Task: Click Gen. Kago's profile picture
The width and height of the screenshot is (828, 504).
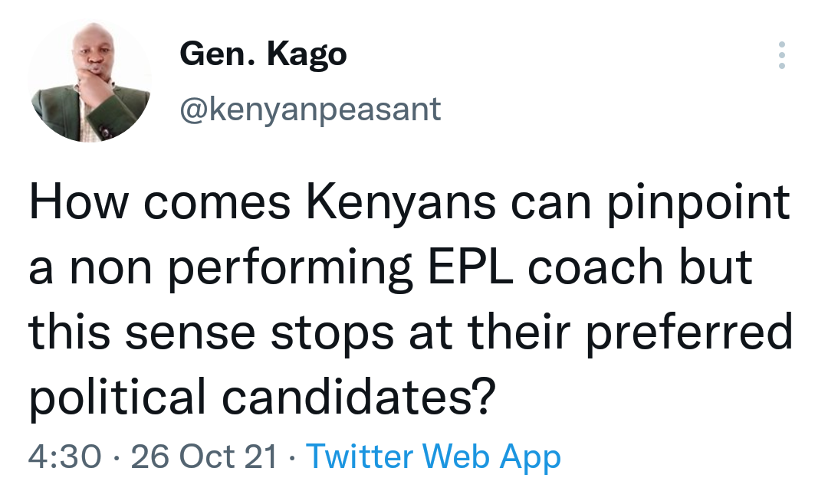Action: coord(90,81)
